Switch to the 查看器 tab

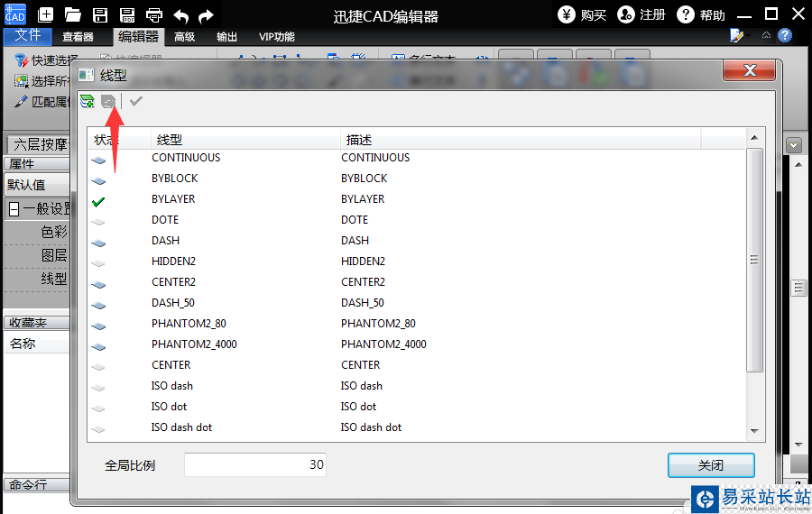[78, 37]
